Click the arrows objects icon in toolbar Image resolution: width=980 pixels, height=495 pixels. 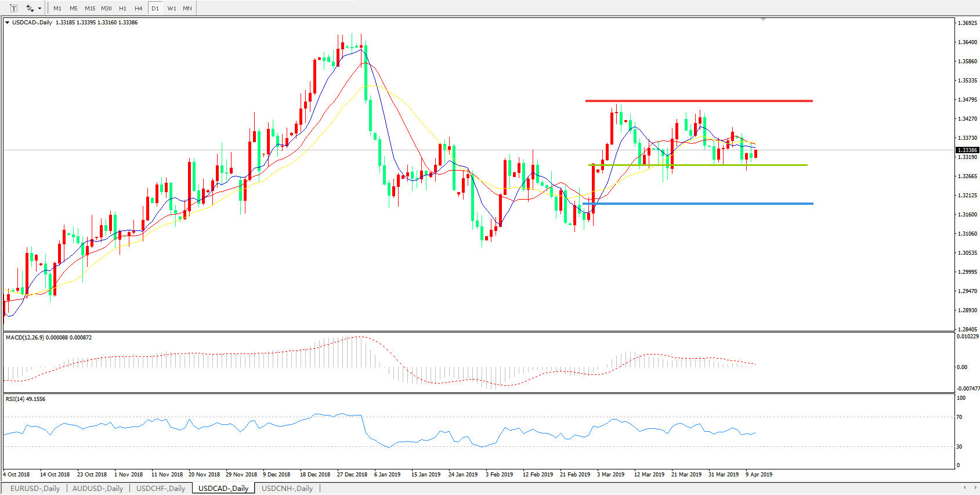coord(30,8)
